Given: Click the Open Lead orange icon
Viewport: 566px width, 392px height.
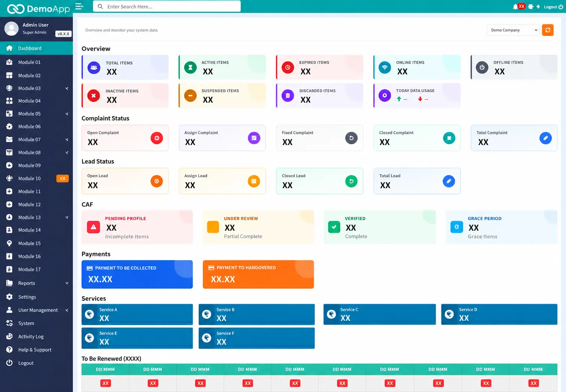Looking at the screenshot, I should click(x=157, y=181).
